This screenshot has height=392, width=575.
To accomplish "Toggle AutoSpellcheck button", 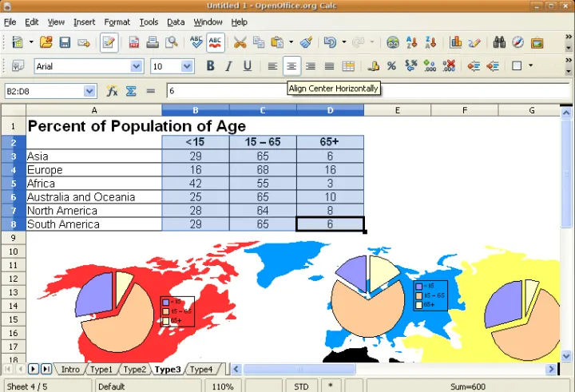I will pos(215,42).
